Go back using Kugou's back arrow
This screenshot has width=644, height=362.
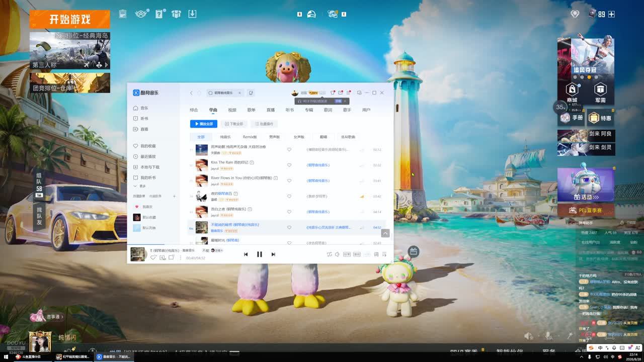pyautogui.click(x=191, y=93)
